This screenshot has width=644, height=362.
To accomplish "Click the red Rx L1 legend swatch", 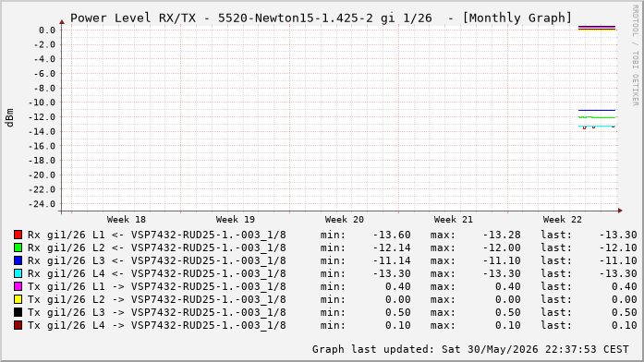I will tap(18, 235).
